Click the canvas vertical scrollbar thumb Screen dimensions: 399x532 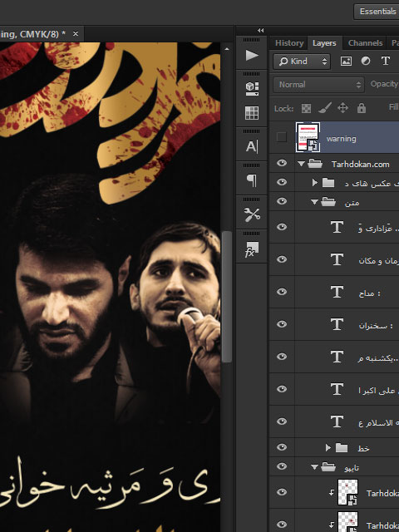point(227,298)
